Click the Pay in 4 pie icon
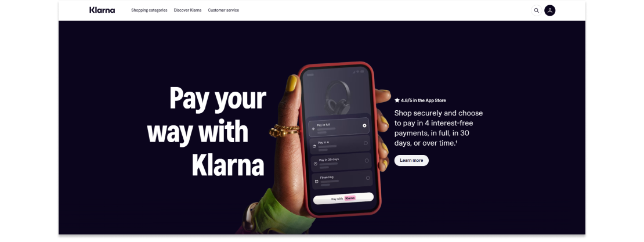Image resolution: width=644 pixels, height=242 pixels. click(314, 146)
